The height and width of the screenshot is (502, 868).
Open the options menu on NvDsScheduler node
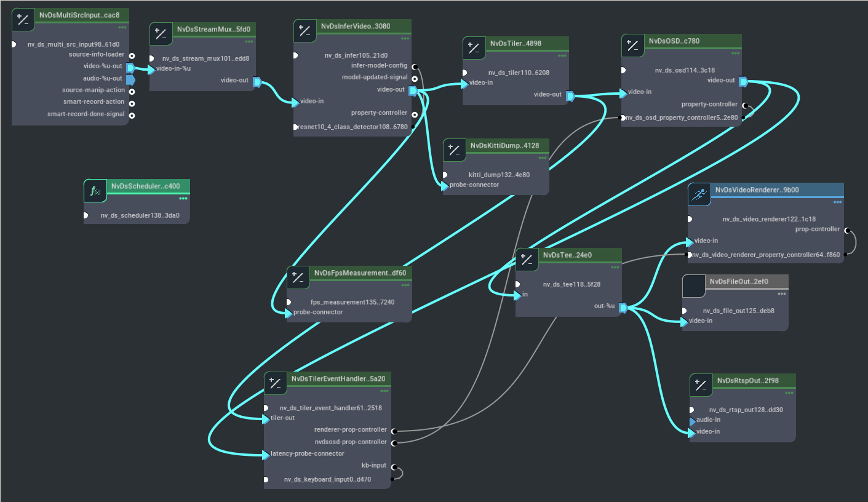(182, 198)
